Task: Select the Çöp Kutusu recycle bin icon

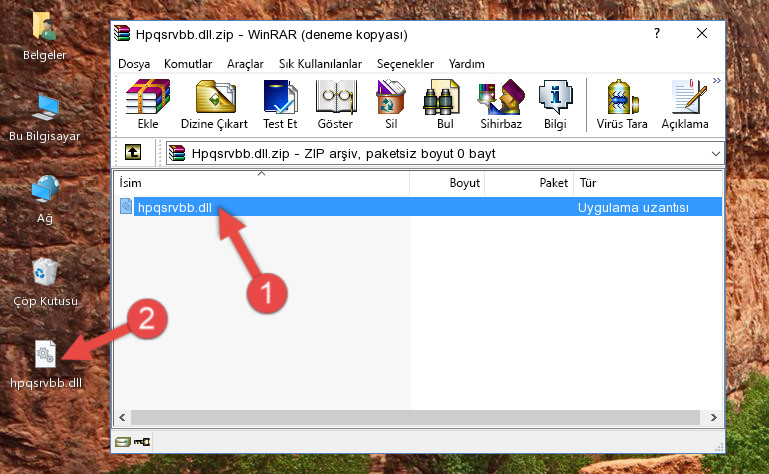Action: click(45, 282)
